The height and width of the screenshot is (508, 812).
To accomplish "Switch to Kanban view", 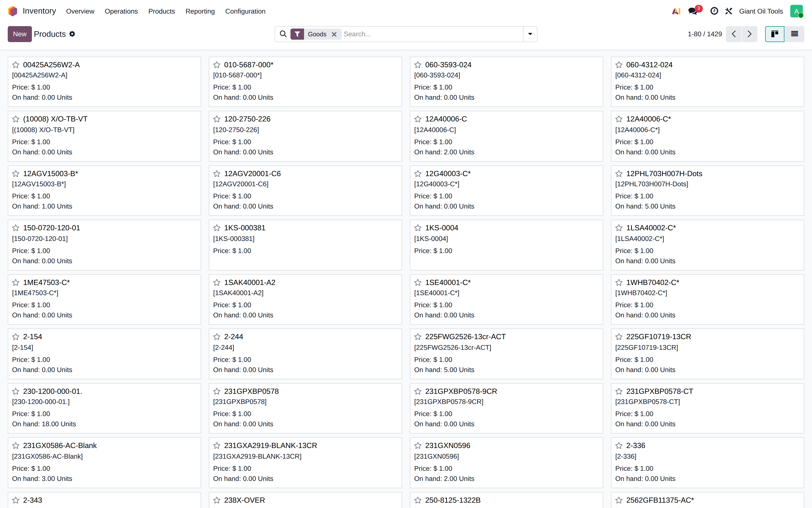I will point(775,34).
